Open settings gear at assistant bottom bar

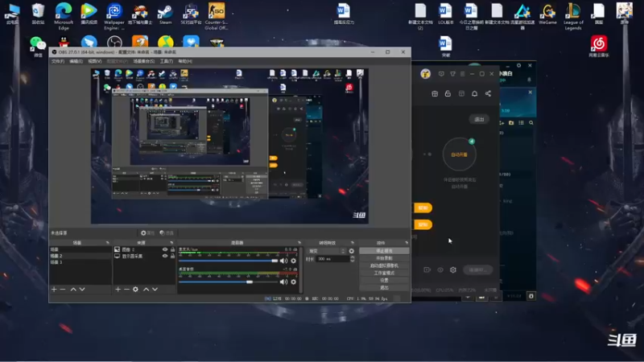(x=453, y=269)
